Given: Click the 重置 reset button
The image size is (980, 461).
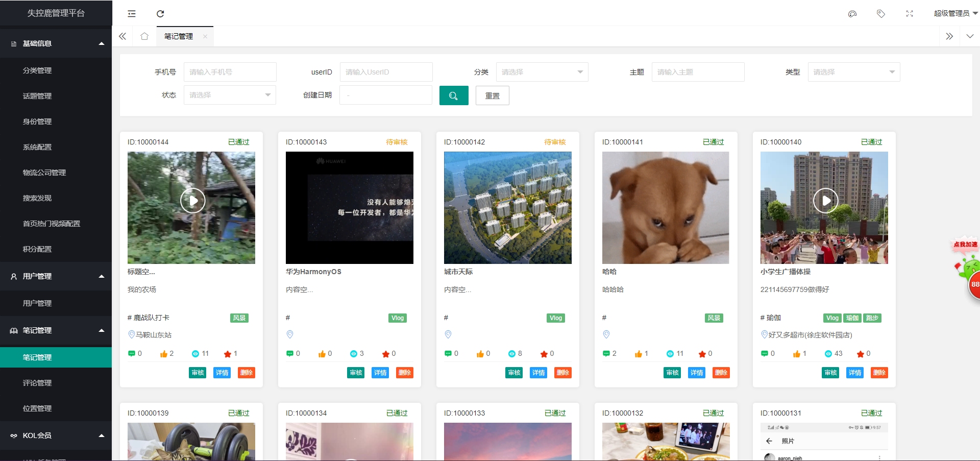Looking at the screenshot, I should (493, 95).
